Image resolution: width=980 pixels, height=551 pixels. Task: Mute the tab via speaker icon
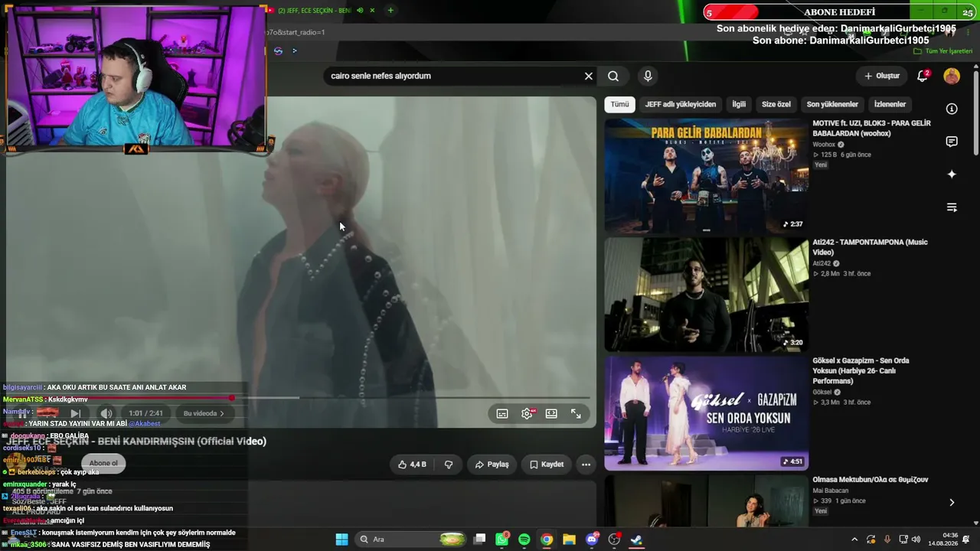pyautogui.click(x=360, y=11)
